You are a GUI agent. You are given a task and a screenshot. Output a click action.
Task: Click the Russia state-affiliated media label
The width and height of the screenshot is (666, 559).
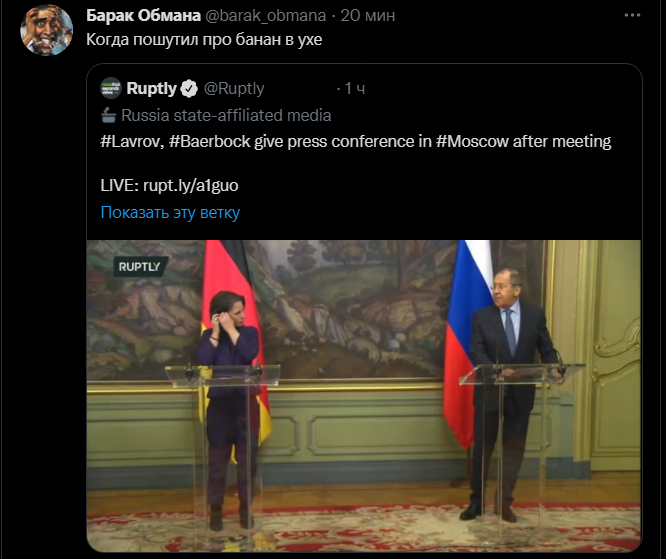pos(226,116)
